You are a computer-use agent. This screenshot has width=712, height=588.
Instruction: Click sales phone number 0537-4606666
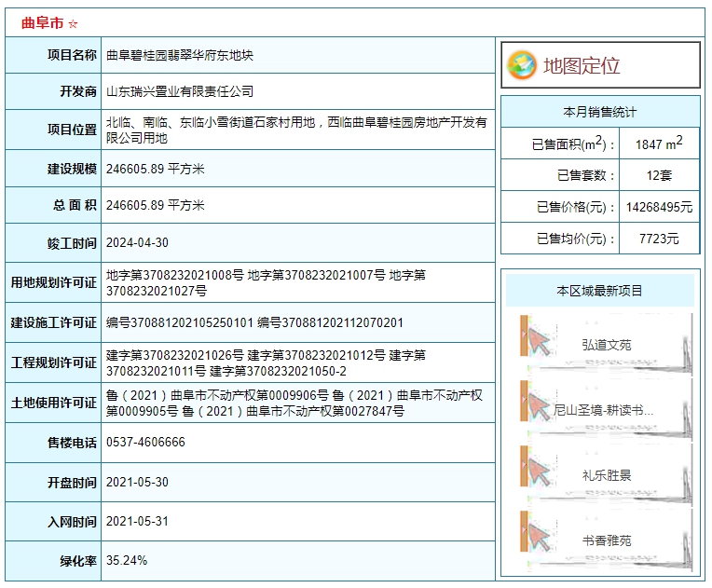point(145,443)
